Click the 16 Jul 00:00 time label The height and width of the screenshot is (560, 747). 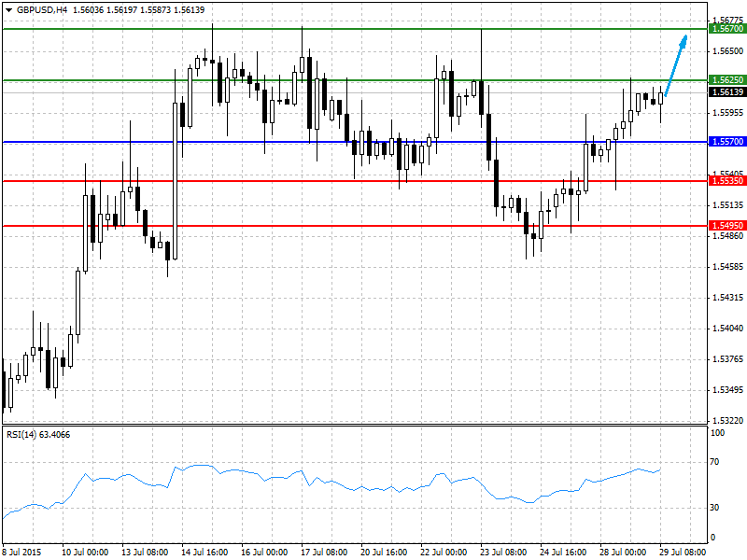[x=264, y=552]
